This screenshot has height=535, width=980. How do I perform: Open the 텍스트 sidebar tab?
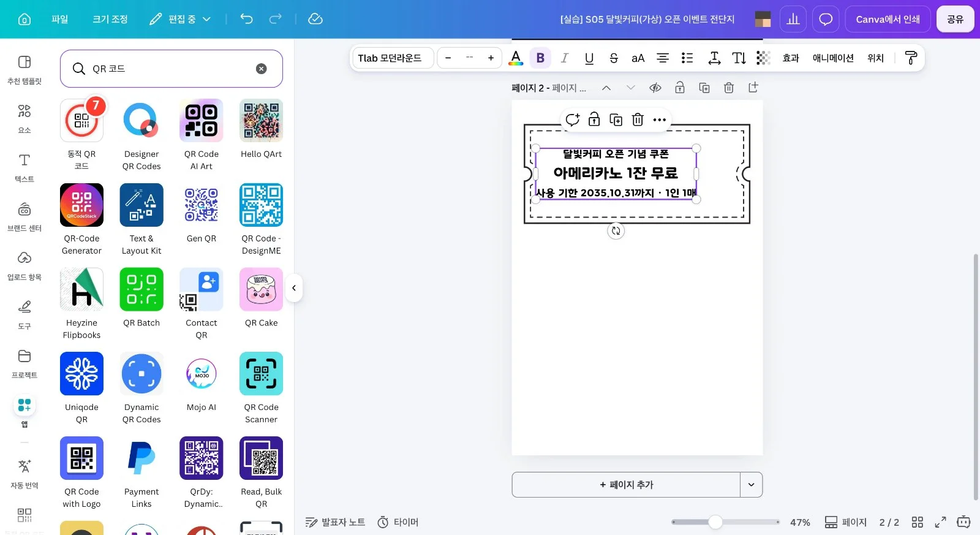click(x=24, y=167)
